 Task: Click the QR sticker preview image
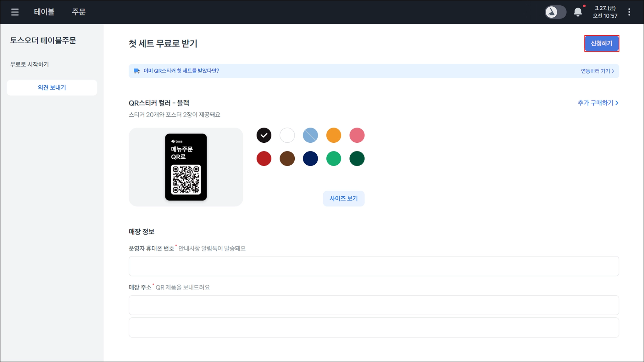tap(186, 167)
